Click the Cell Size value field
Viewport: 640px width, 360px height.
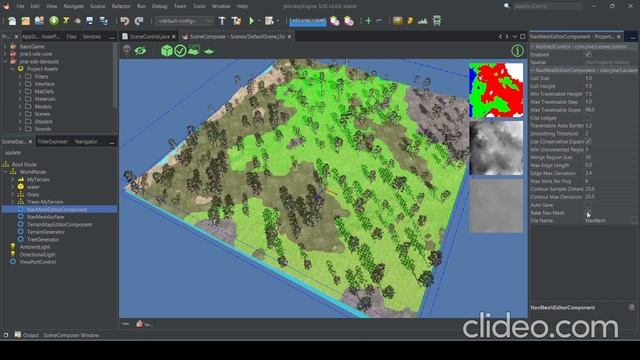(x=610, y=78)
